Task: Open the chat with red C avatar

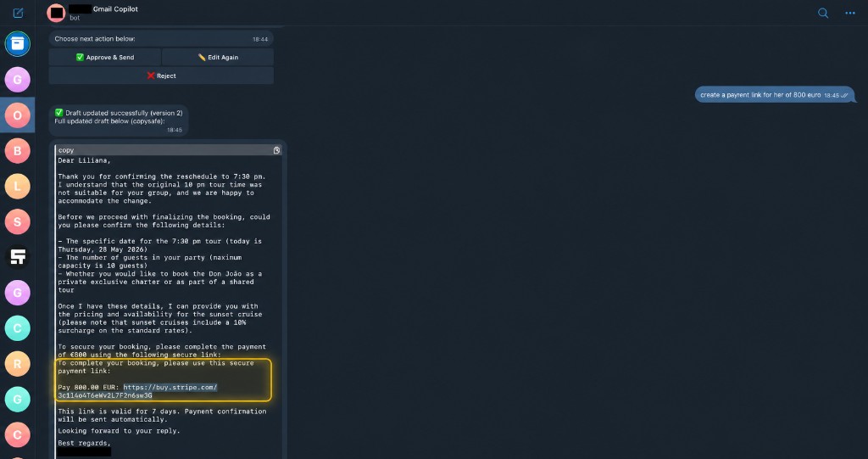Action: [18, 434]
